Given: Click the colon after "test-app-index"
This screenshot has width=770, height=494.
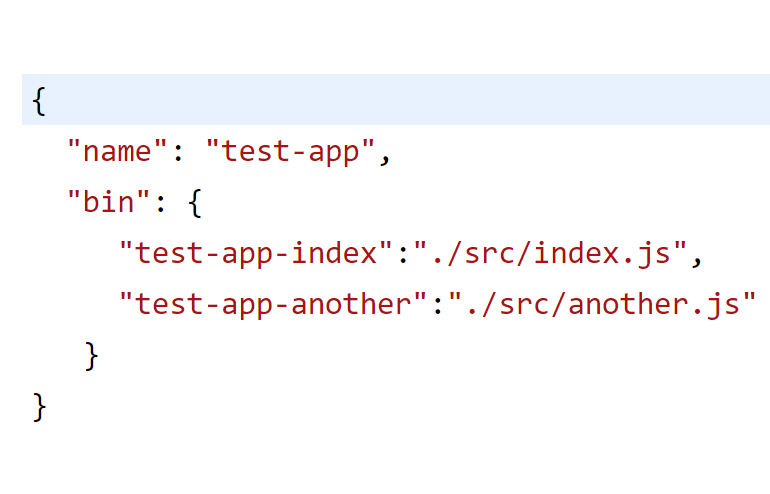Looking at the screenshot, I should click(x=403, y=254).
